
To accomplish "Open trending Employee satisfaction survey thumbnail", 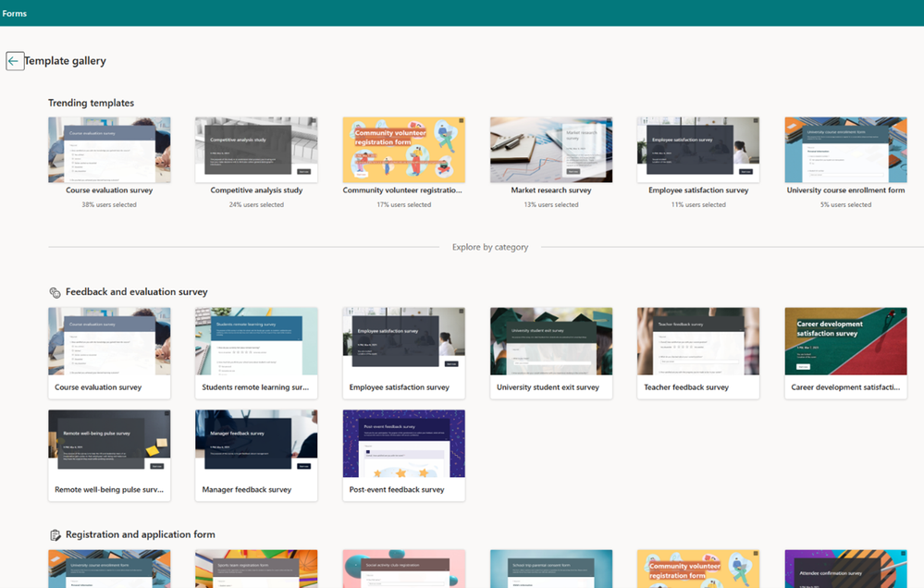I will (698, 150).
